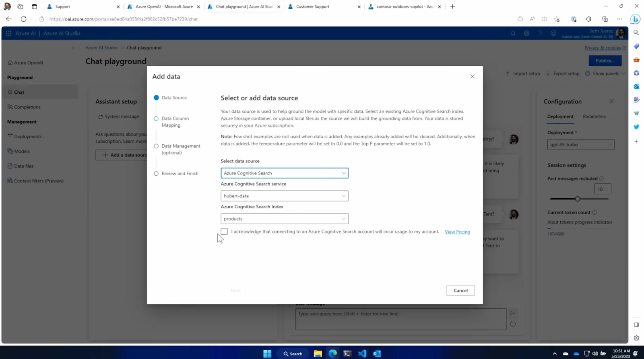Open the gpt-35-turbo deployment dropdown

580,145
